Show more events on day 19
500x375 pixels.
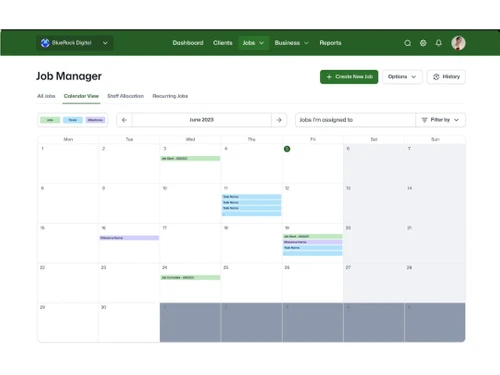(x=313, y=253)
